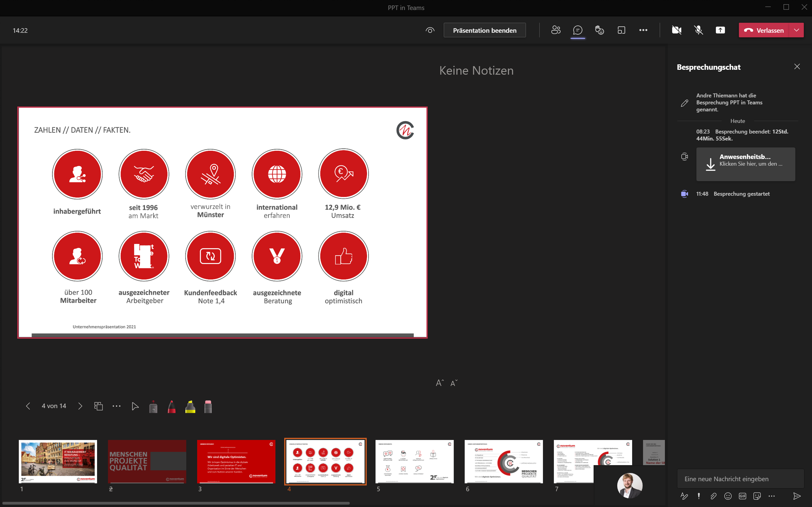Download the Anwesenheitsbericht
The image size is (812, 507).
coord(745,164)
